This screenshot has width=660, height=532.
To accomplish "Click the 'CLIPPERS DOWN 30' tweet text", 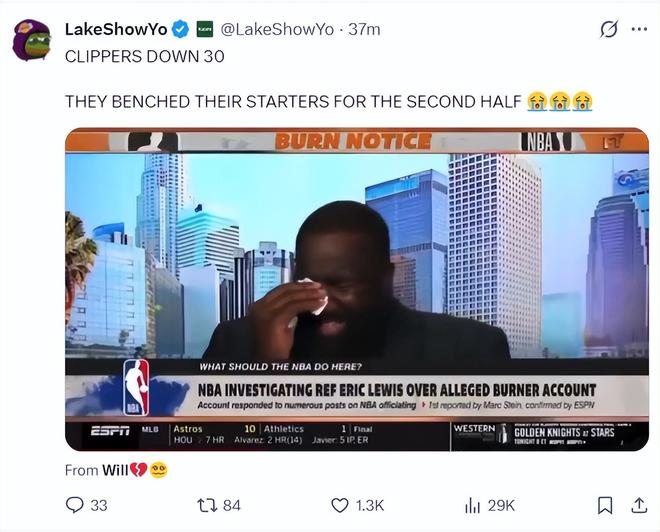I will coord(144,56).
